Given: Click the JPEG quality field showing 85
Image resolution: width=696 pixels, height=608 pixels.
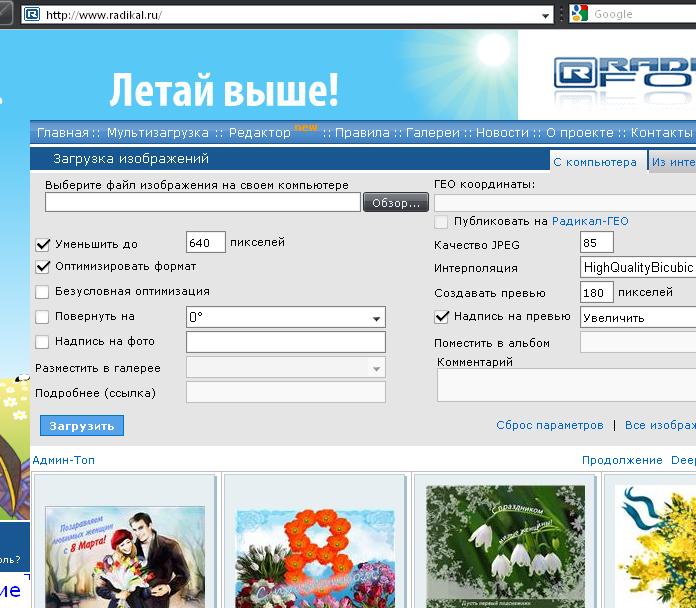Looking at the screenshot, I should click(596, 243).
